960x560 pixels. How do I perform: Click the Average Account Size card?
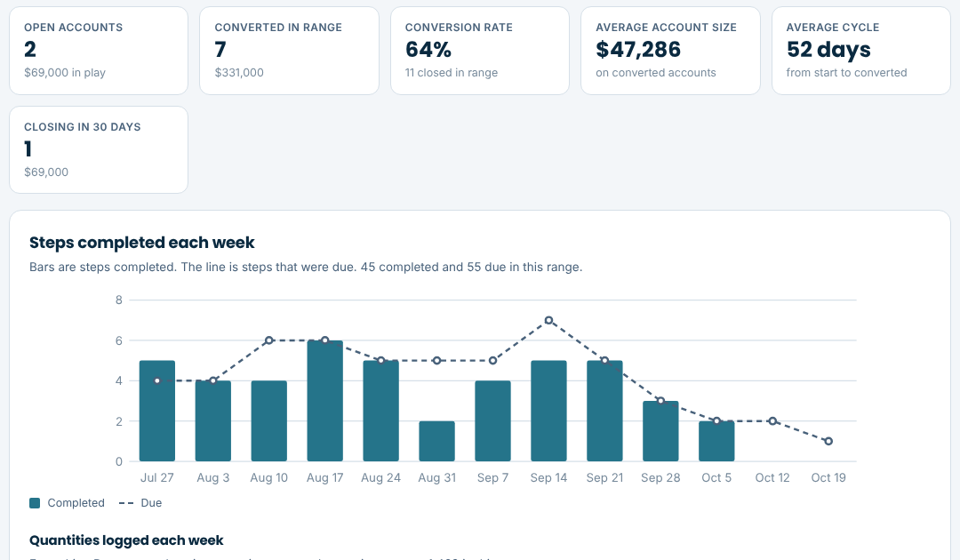(670, 51)
